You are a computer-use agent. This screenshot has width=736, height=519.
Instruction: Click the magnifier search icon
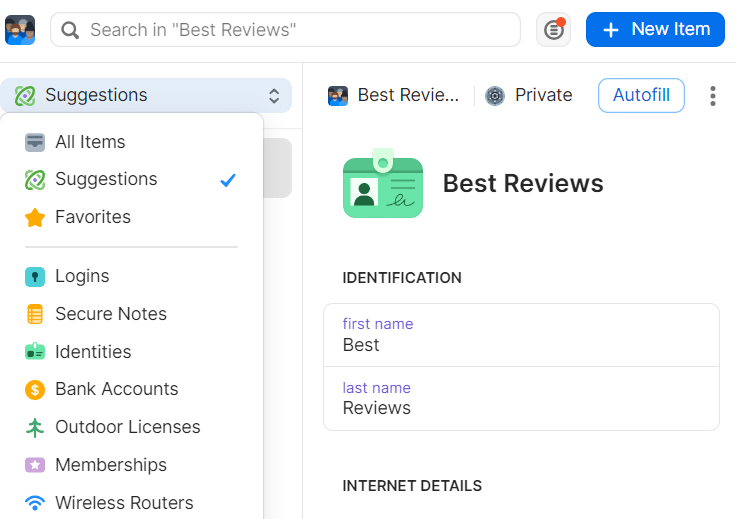pyautogui.click(x=70, y=30)
